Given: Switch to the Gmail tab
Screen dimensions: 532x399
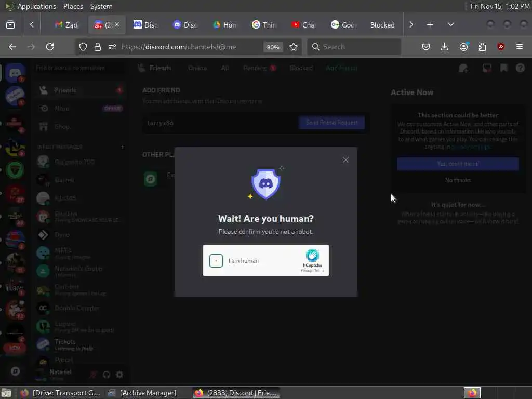Looking at the screenshot, I should click(x=67, y=25).
